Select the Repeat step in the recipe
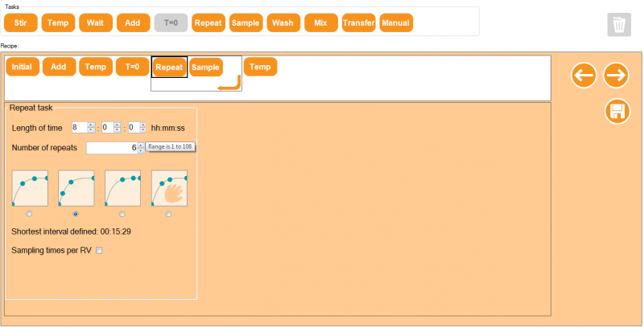Screen dimensions: 644x328 click(169, 68)
